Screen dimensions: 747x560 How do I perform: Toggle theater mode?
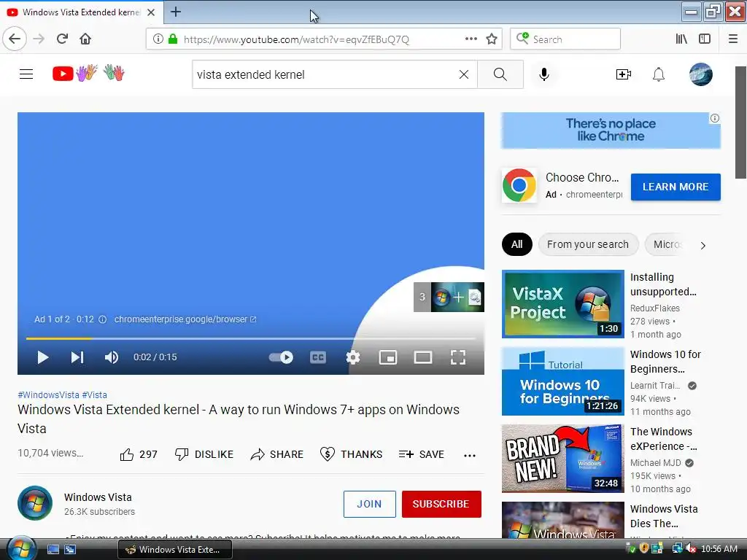coord(422,357)
